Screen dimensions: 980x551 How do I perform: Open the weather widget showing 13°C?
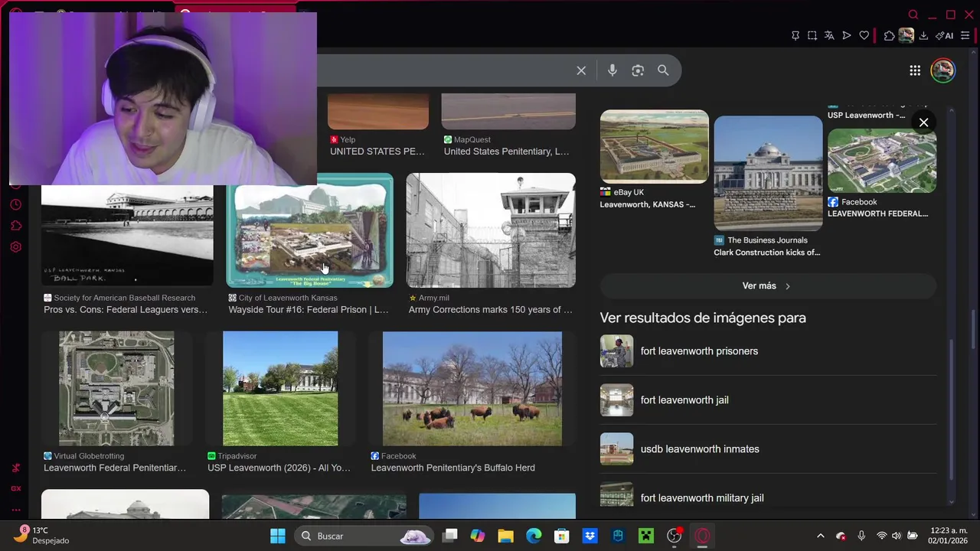point(42,536)
